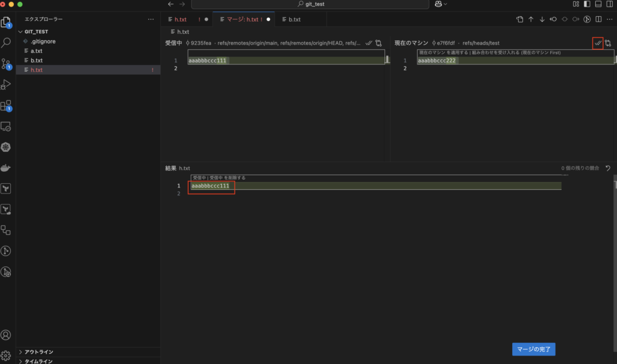Click commit hash e7f6fdf
Image resolution: width=617 pixels, height=364 pixels.
click(x=445, y=43)
